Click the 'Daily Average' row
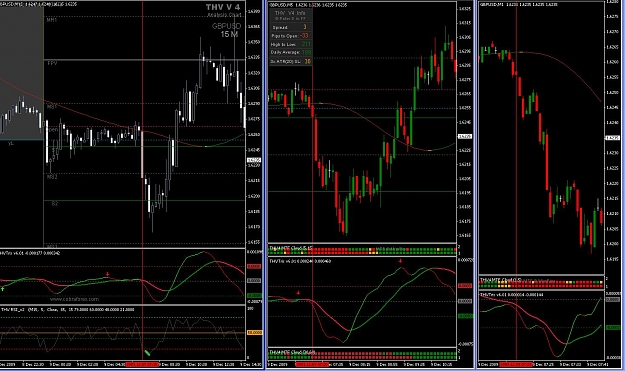Viewport: 625px width, 371px height. pos(290,52)
